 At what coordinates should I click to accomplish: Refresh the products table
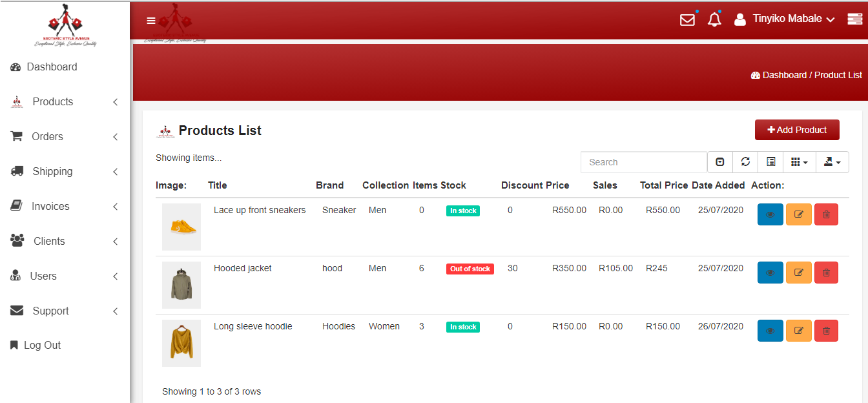(x=745, y=162)
